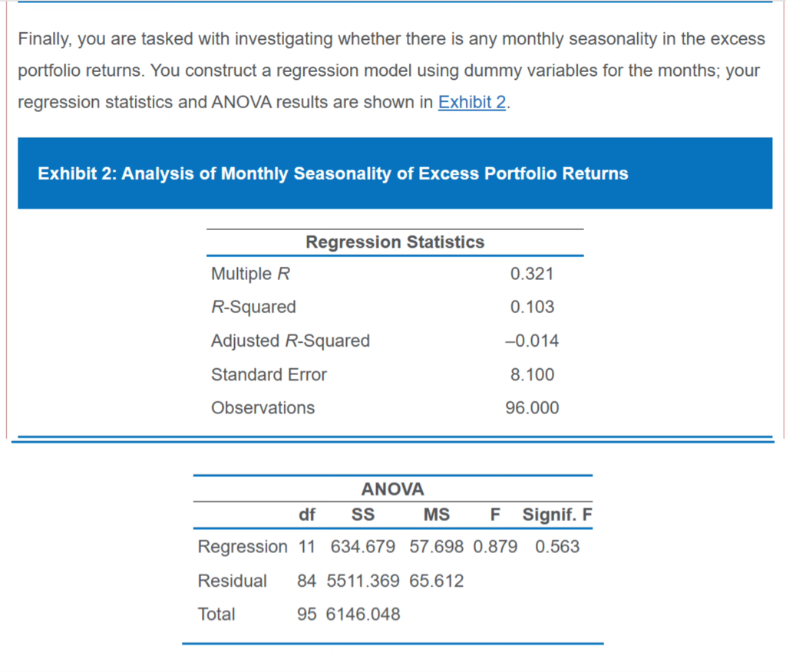This screenshot has height=672, width=786.
Task: Select the R-Squared value 0.103
Action: [532, 307]
